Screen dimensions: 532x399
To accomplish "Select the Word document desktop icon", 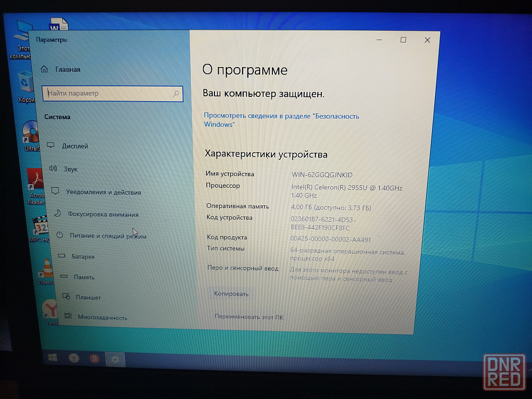I will (59, 24).
